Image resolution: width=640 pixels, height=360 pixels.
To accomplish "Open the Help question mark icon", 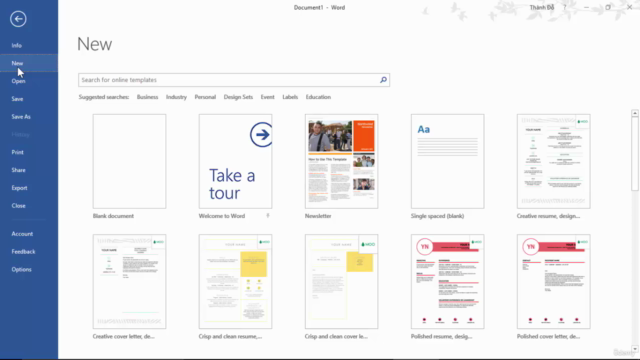I will 565,7.
